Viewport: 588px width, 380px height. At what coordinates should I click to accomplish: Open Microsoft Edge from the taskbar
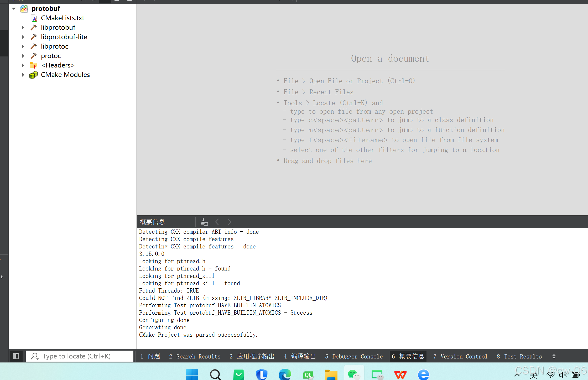[x=285, y=374]
